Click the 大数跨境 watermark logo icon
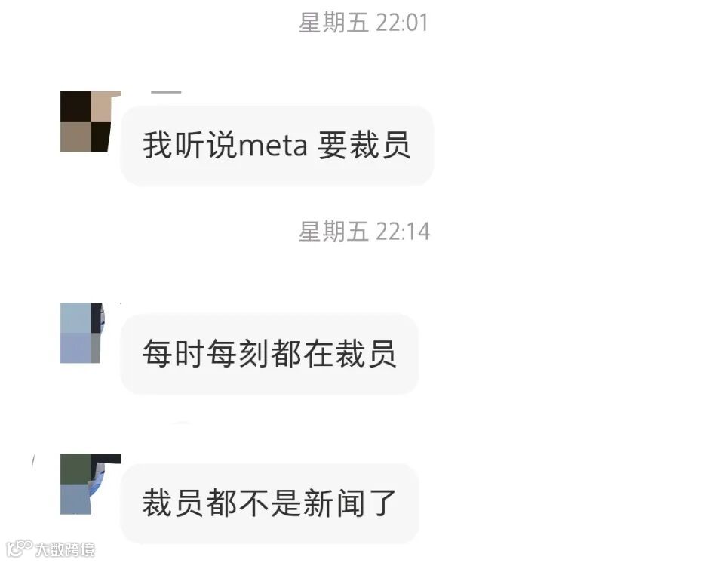Viewport: 728px width, 563px height. tap(20, 549)
